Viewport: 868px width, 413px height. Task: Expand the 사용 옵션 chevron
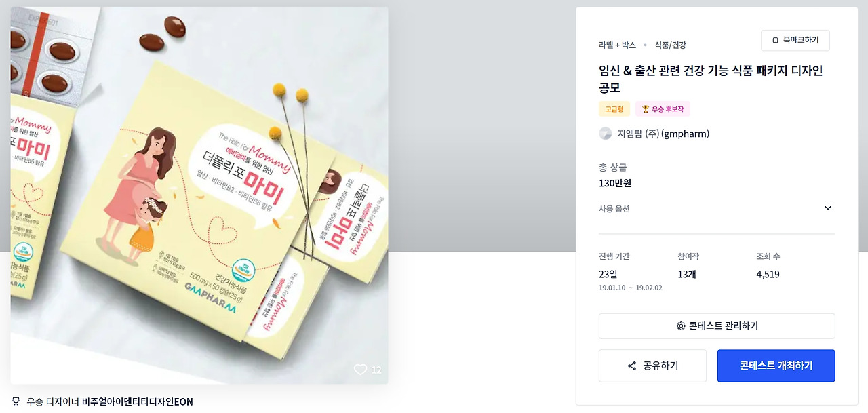828,208
